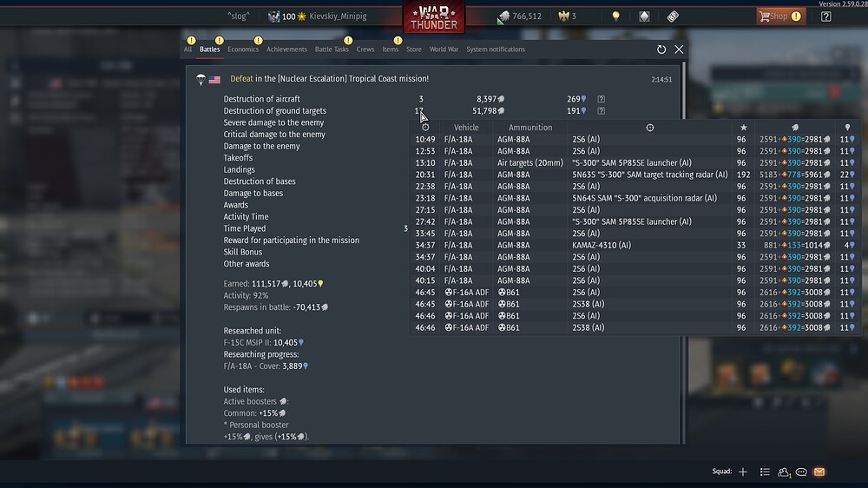This screenshot has height=488, width=868.
Task: Open the contacts friends icon
Action: 783,472
